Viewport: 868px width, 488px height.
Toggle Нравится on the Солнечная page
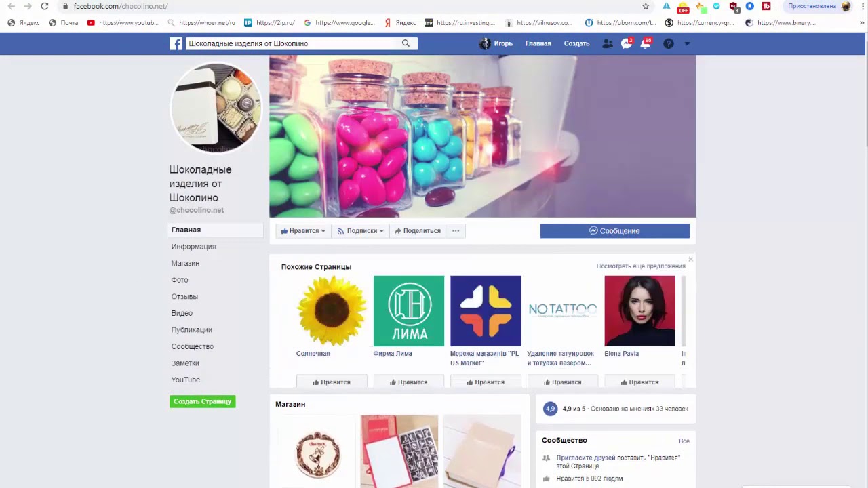click(332, 382)
